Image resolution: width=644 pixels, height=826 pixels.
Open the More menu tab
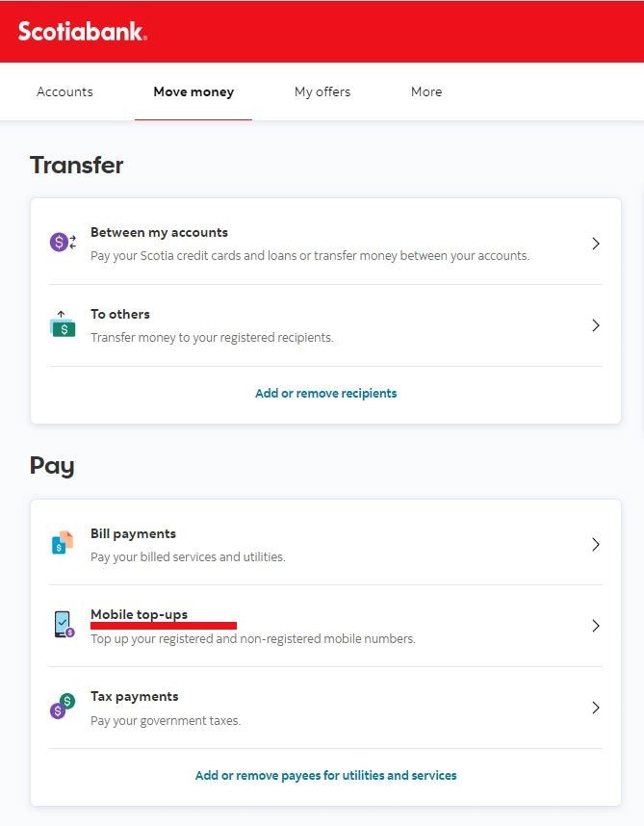coord(426,91)
